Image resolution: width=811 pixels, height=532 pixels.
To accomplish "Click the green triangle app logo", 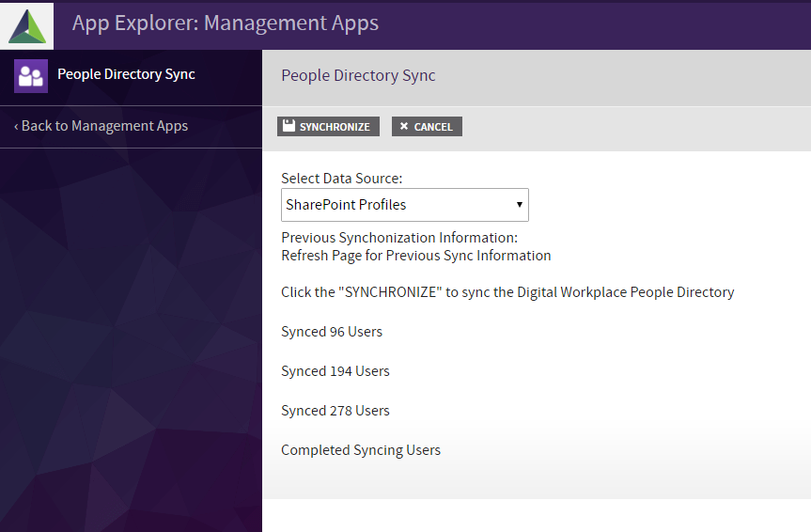I will [x=26, y=25].
